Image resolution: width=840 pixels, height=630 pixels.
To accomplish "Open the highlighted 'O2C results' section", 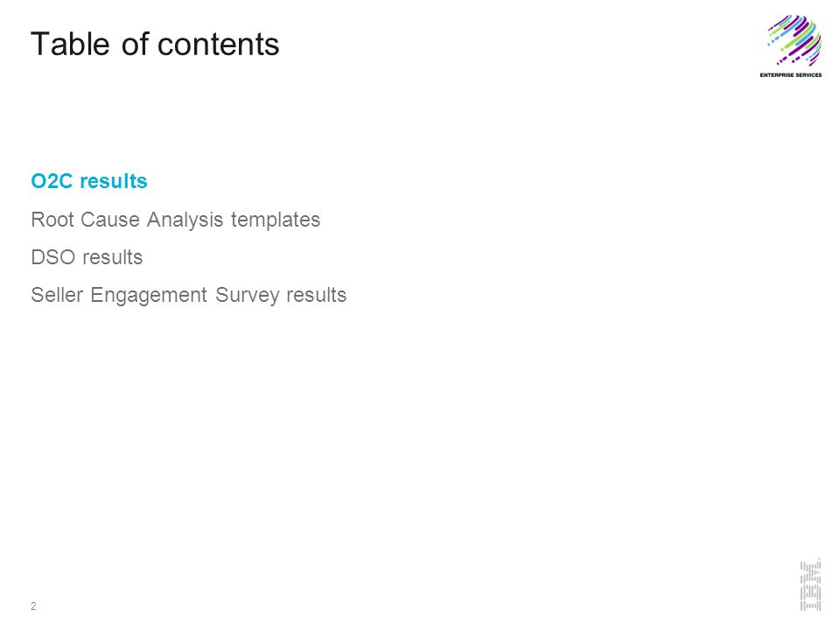I will click(x=89, y=181).
